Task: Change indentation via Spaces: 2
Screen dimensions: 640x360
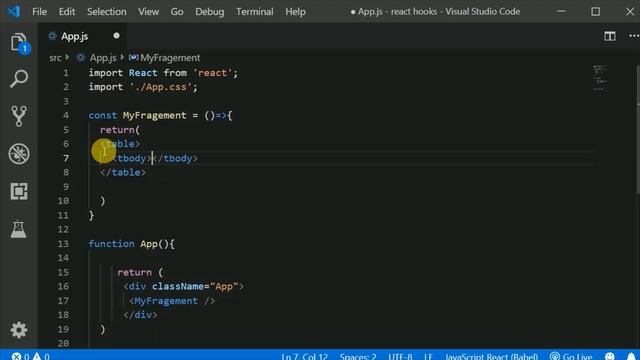Action: pos(358,356)
